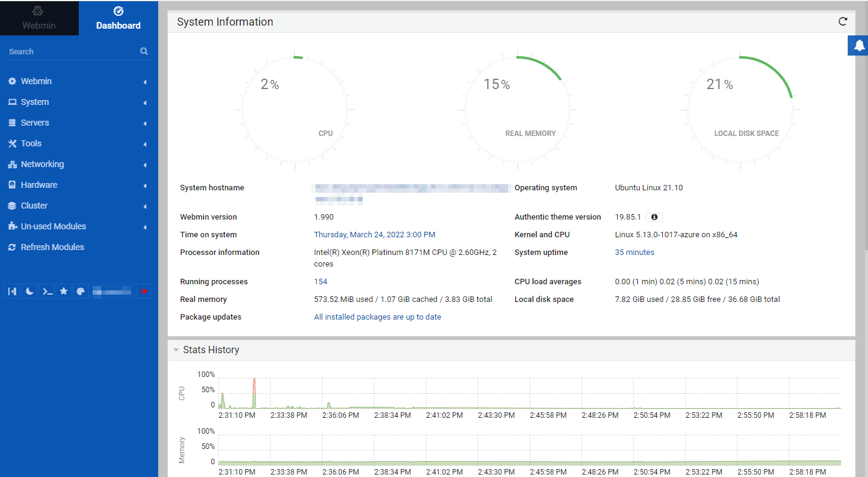Screen dimensions: 868x477
Task: Switch to the Webmin tab
Action: [x=39, y=18]
